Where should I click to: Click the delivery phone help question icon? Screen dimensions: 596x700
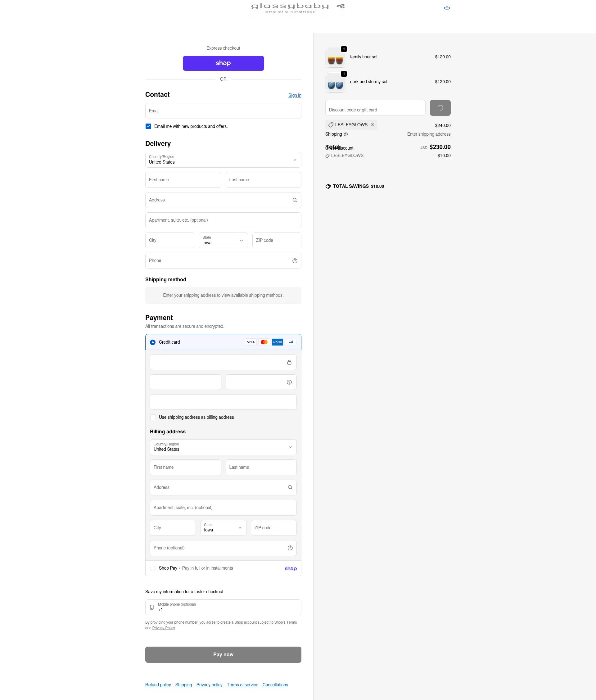(295, 261)
